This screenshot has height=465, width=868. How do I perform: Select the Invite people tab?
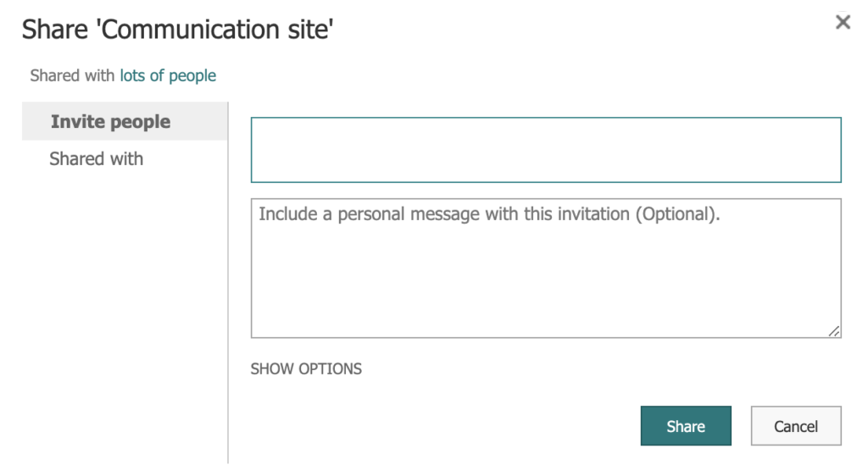pyautogui.click(x=111, y=122)
